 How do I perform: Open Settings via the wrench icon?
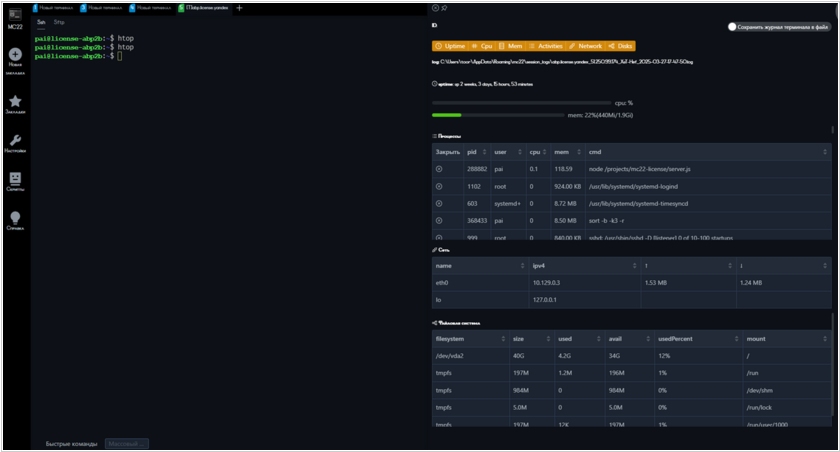pyautogui.click(x=15, y=140)
